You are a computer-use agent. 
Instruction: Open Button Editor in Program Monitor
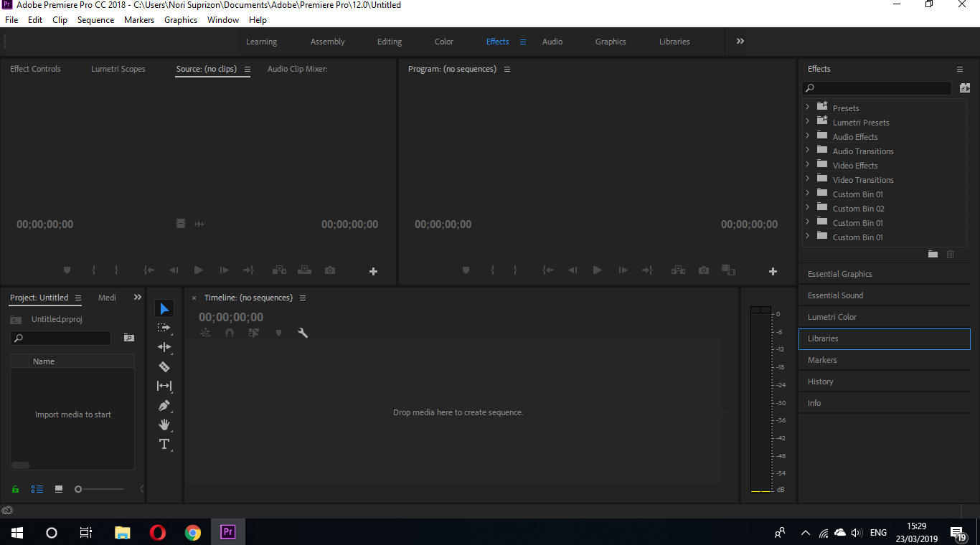pos(773,271)
